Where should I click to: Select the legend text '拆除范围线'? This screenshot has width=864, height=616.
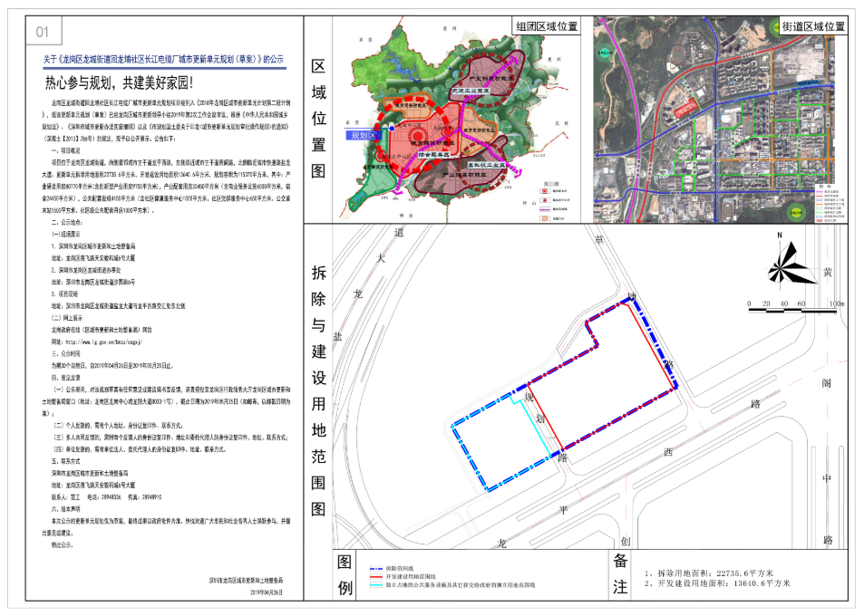click(400, 568)
